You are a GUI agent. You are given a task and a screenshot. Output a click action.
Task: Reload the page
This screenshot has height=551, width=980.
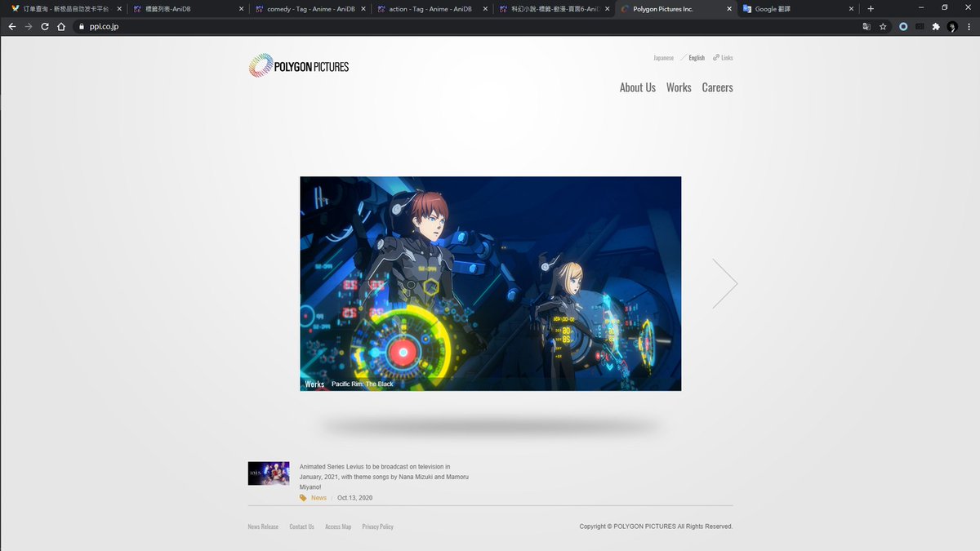tap(45, 26)
